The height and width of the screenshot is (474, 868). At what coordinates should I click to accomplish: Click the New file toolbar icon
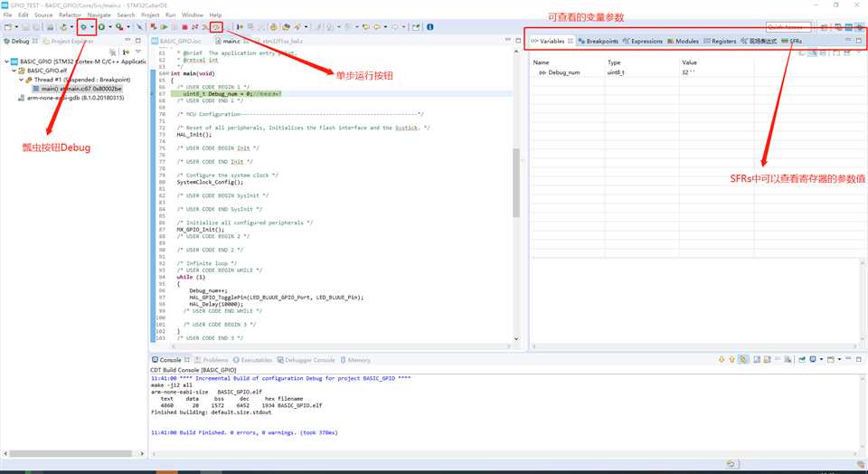pos(8,26)
